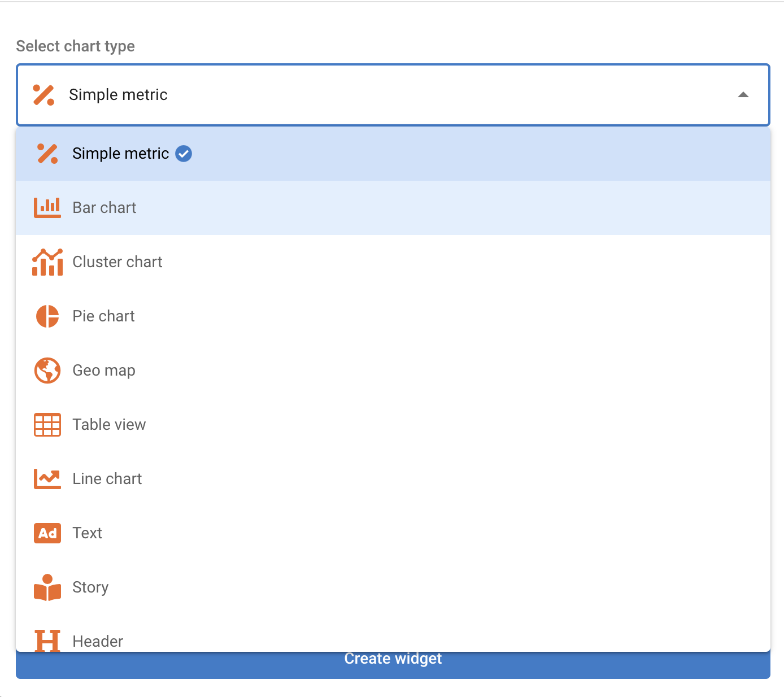Pick Table view chart type
The height and width of the screenshot is (697, 784).
393,425
